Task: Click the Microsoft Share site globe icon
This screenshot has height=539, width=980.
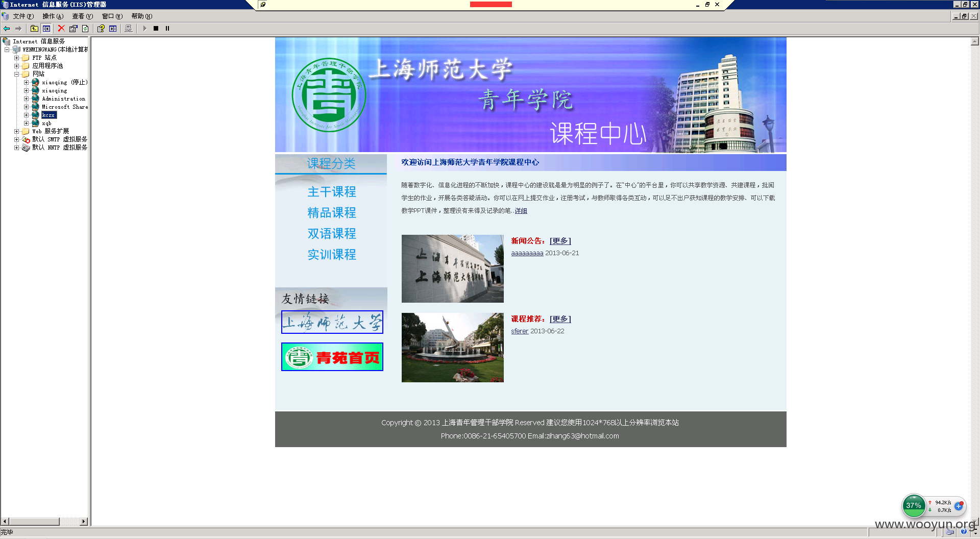Action: tap(35, 107)
